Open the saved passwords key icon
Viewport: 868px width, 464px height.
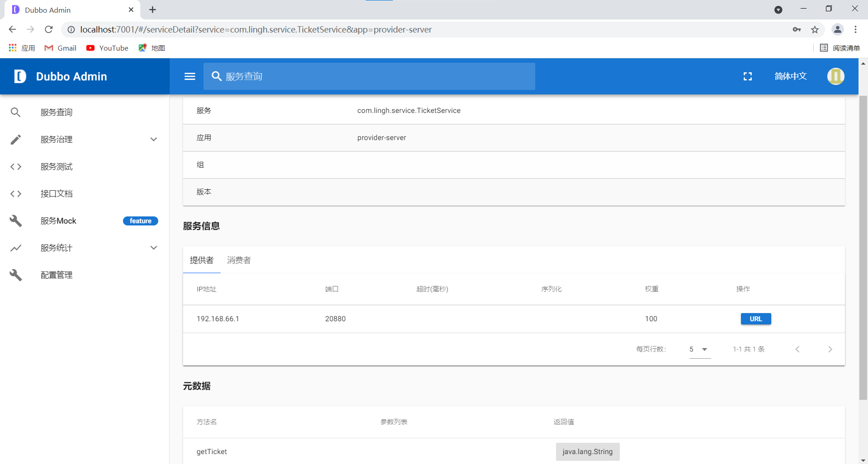point(797,29)
